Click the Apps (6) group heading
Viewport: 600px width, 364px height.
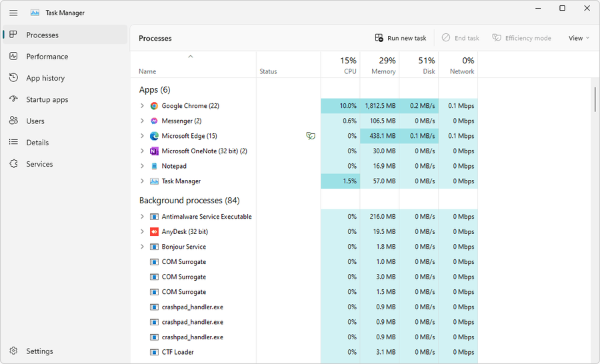point(155,90)
